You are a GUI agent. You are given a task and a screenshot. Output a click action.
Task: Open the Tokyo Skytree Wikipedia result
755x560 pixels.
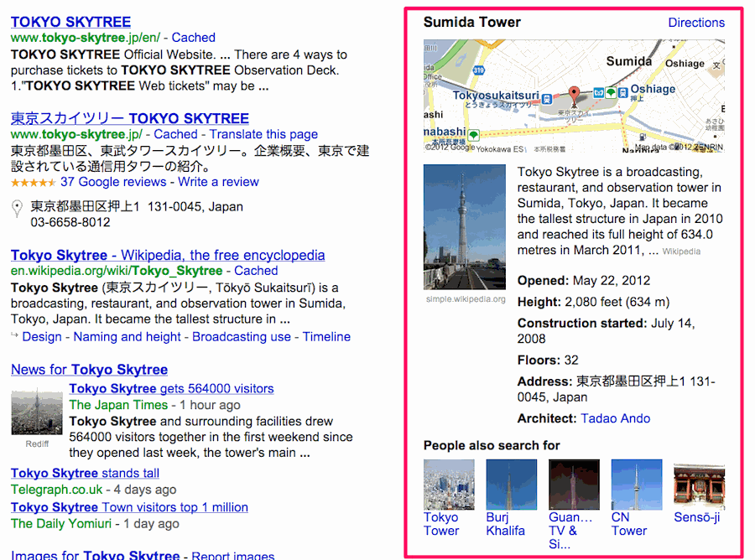tap(168, 255)
